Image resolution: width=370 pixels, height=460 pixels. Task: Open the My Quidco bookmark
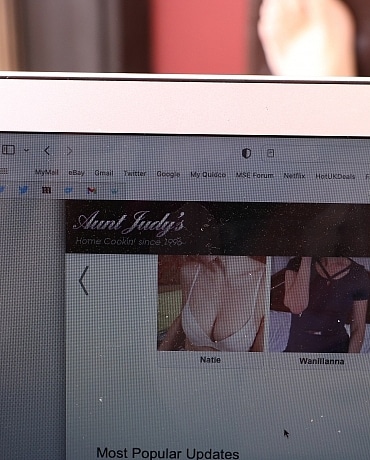pyautogui.click(x=208, y=175)
